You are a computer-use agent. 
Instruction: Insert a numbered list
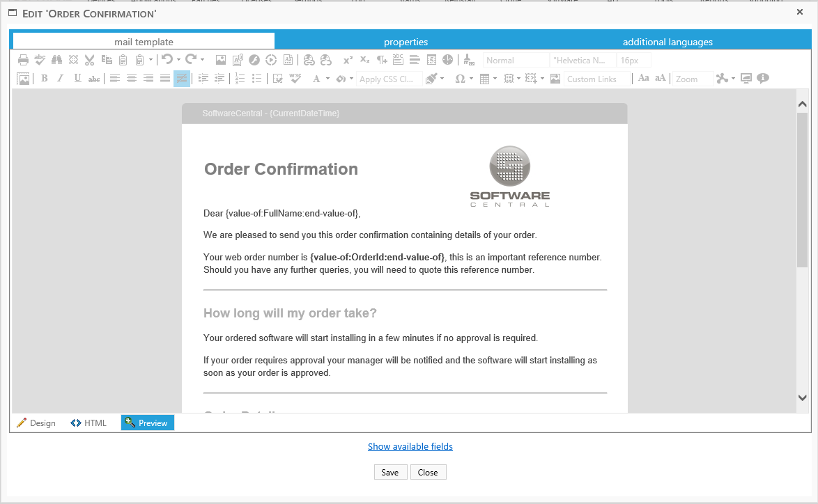240,79
